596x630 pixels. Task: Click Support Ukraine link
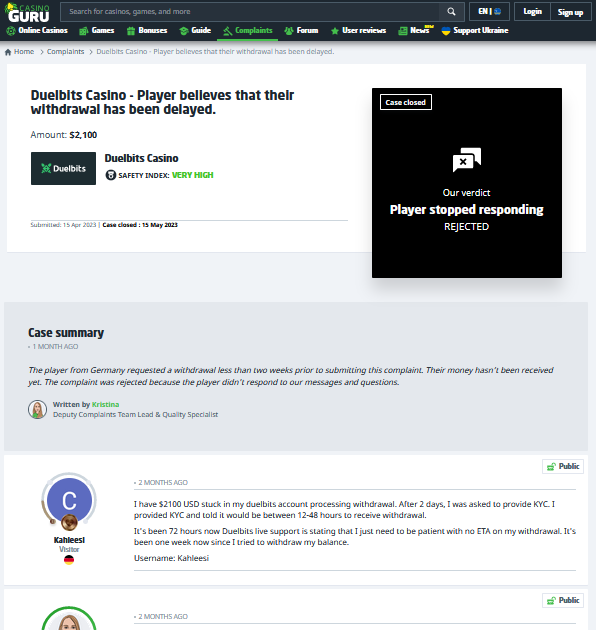tap(475, 31)
